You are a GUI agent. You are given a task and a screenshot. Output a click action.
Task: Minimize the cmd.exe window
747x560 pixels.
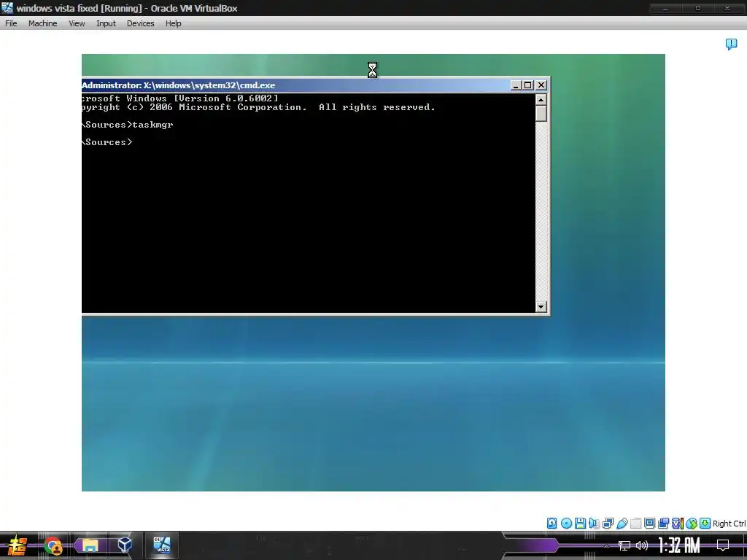coord(516,85)
